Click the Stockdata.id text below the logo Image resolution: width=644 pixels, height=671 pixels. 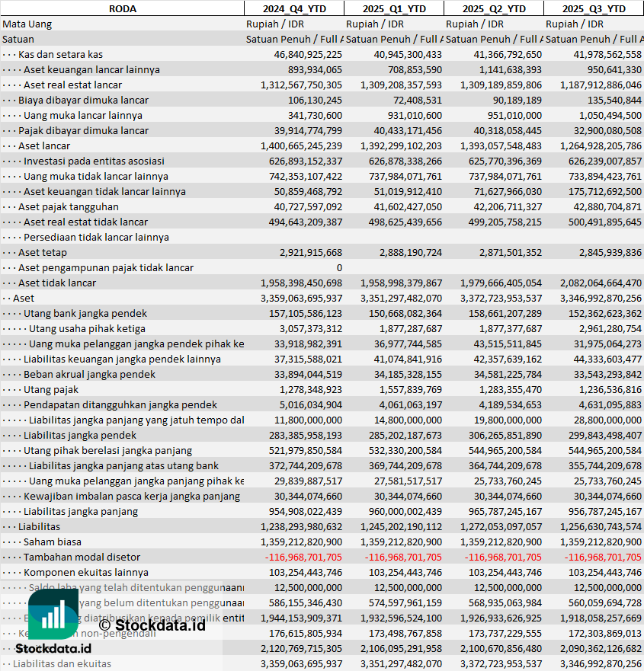[53, 648]
